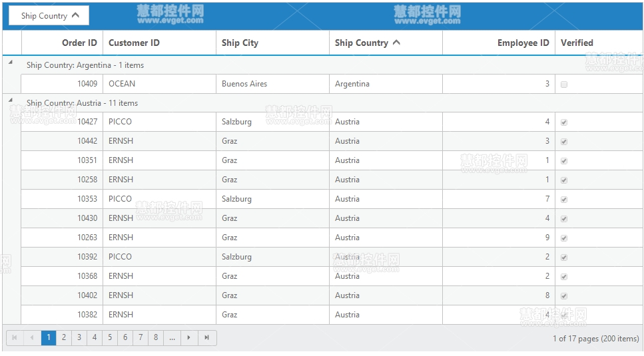This screenshot has height=356, width=644.
Task: Click the OCEAN customer cell
Action: pyautogui.click(x=159, y=84)
